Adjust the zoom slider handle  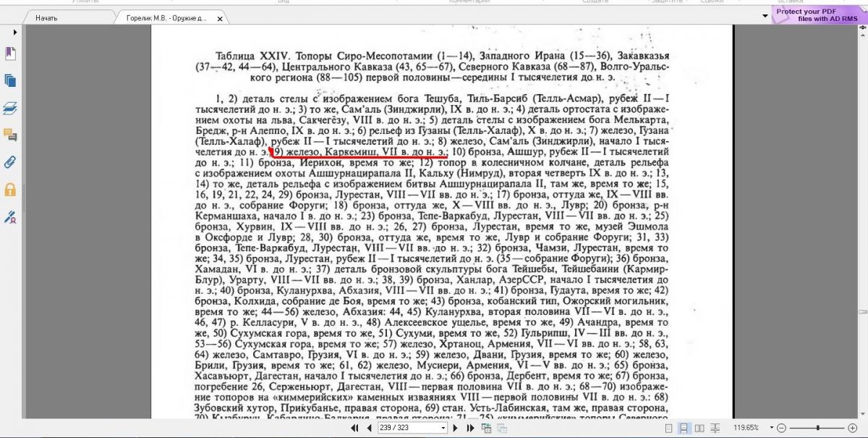point(817,428)
